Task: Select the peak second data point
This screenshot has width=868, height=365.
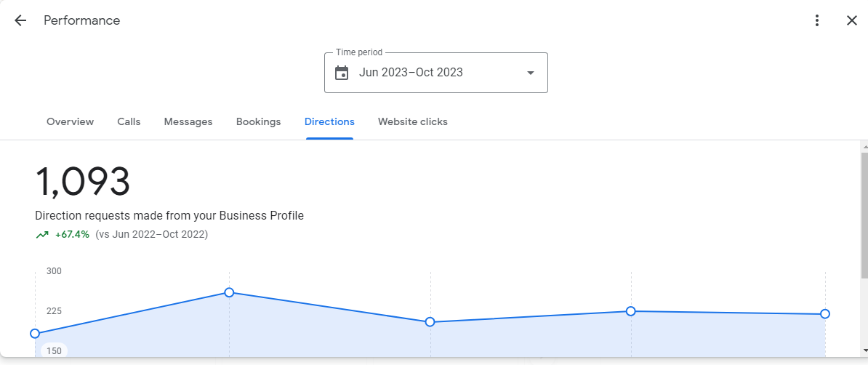Action: pyautogui.click(x=229, y=292)
